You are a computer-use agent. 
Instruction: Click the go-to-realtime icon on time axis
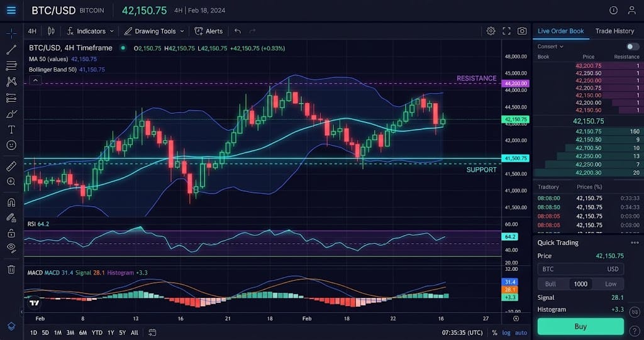(516, 319)
